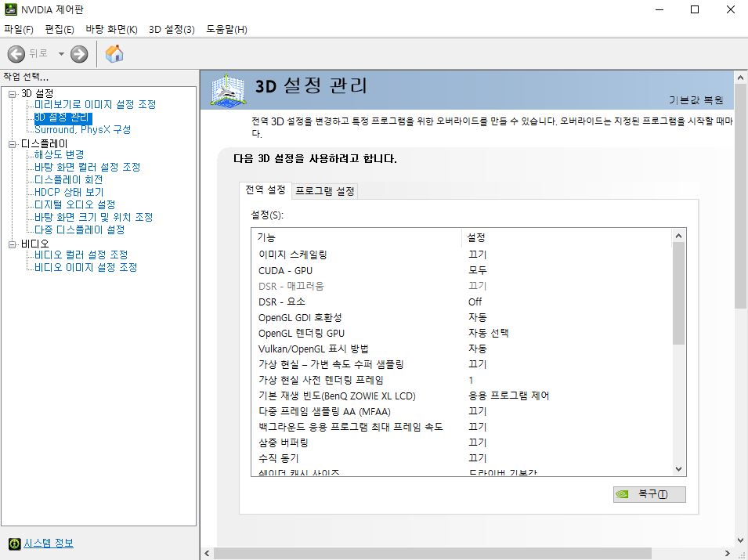The height and width of the screenshot is (560, 748).
Task: Select 미리보기로 이미지 설정 조정
Action: point(95,104)
